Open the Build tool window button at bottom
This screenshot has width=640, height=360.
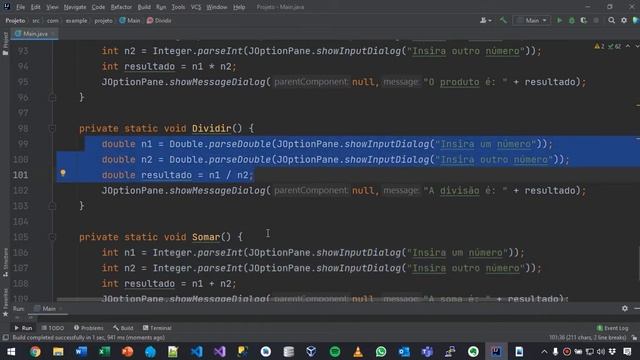(x=123, y=328)
